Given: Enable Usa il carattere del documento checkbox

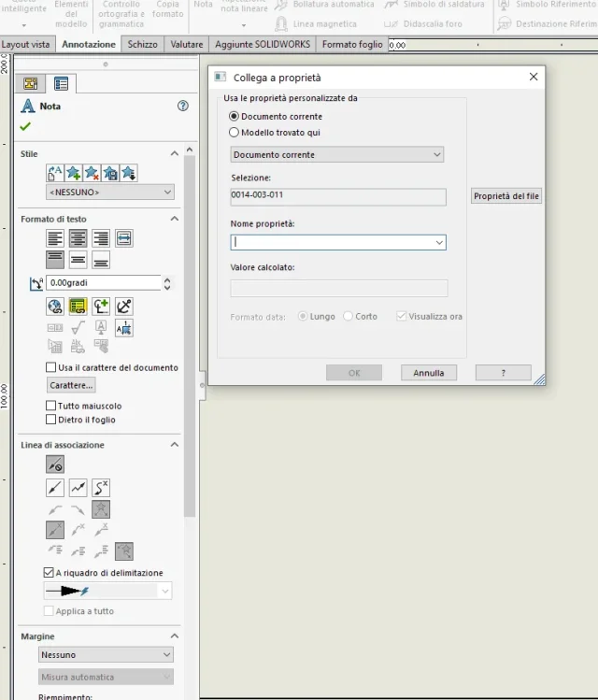Looking at the screenshot, I should 50,367.
